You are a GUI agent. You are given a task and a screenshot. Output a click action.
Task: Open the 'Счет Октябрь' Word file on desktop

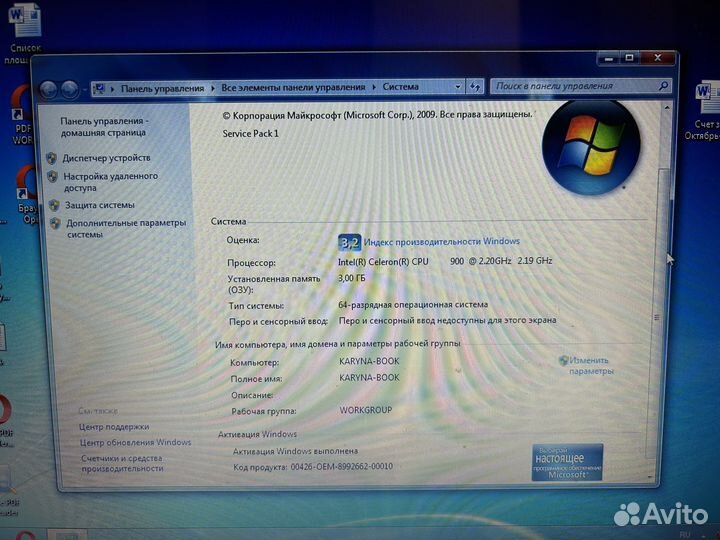707,100
